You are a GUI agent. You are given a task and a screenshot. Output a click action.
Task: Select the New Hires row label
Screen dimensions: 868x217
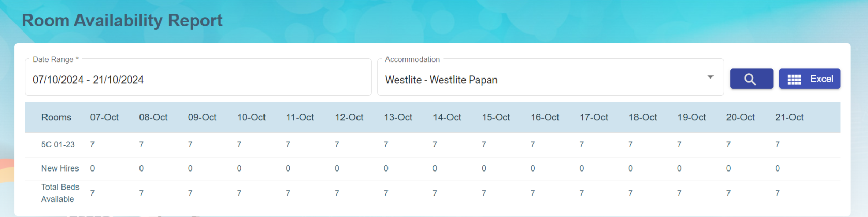(x=60, y=168)
